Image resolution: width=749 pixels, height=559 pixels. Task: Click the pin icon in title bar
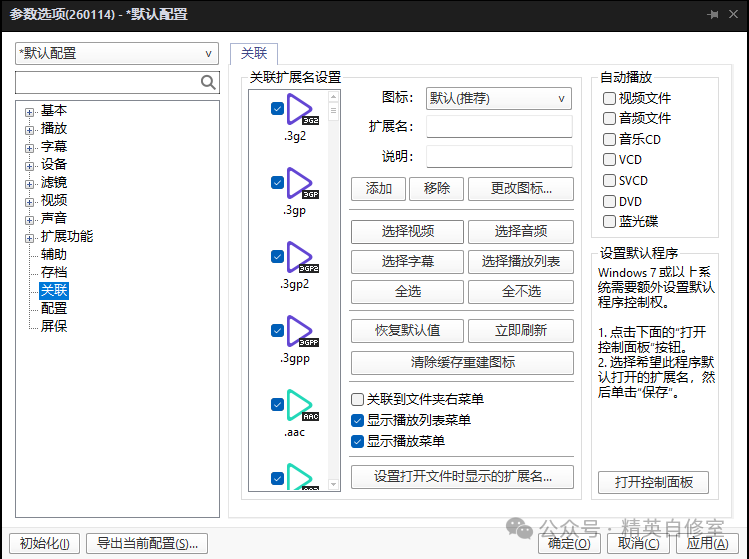[x=713, y=14]
